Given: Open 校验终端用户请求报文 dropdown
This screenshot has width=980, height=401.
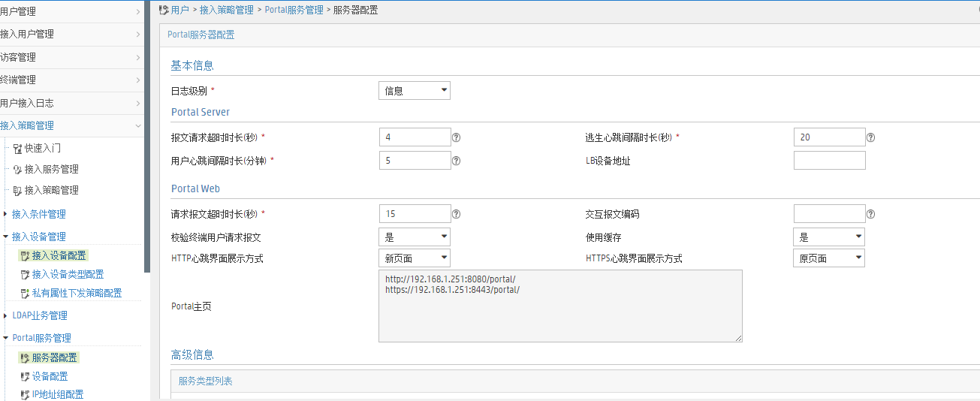Looking at the screenshot, I should click(x=414, y=237).
